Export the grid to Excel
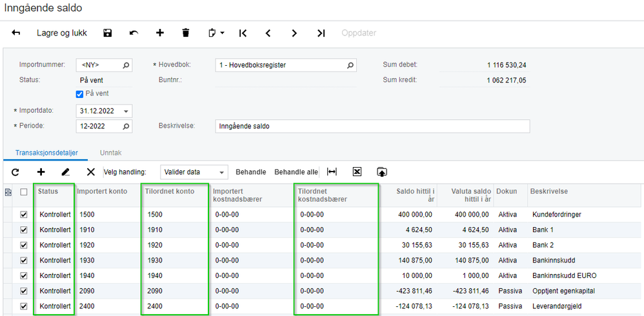Viewport: 644px width, 316px height. point(357,172)
